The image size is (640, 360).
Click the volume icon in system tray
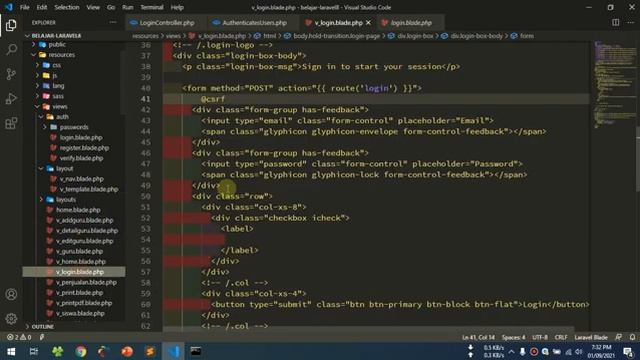pos(579,351)
